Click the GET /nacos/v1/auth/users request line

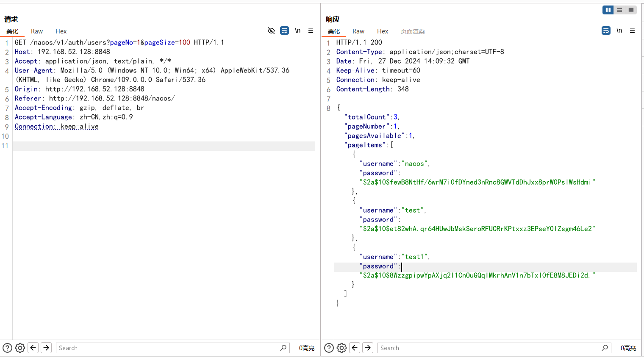tap(119, 42)
